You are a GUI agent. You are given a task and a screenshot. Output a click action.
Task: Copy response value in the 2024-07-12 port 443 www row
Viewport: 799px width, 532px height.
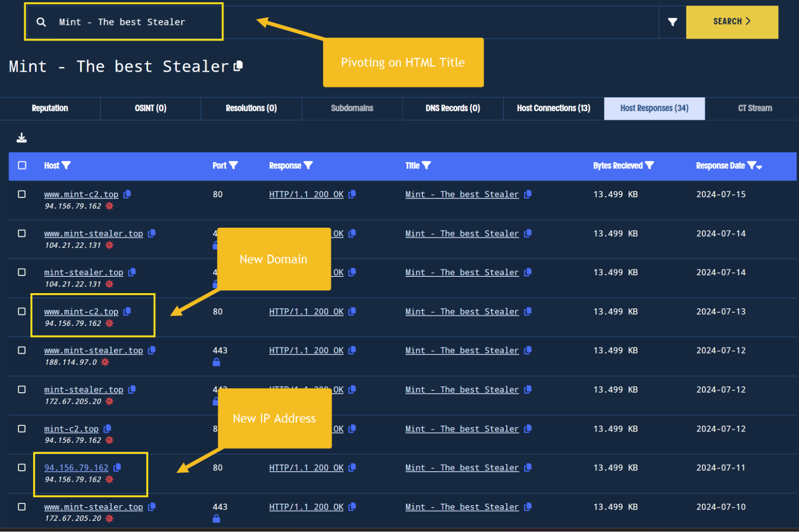tap(352, 350)
